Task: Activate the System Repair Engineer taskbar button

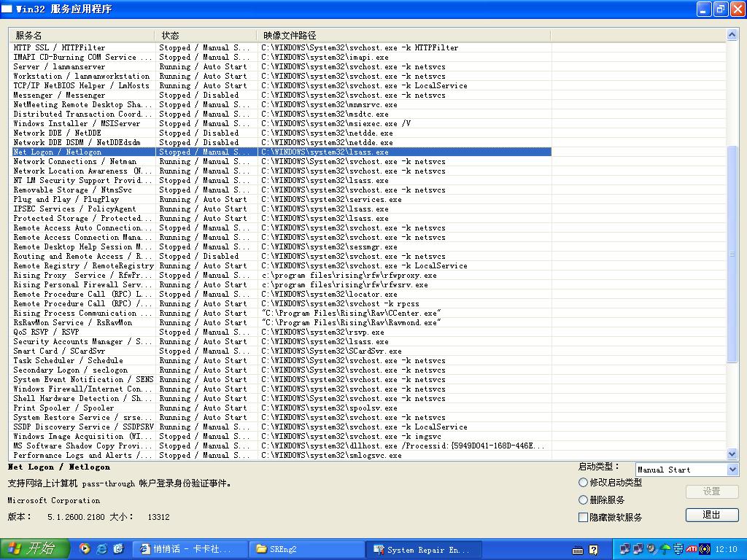Action: pyautogui.click(x=424, y=550)
